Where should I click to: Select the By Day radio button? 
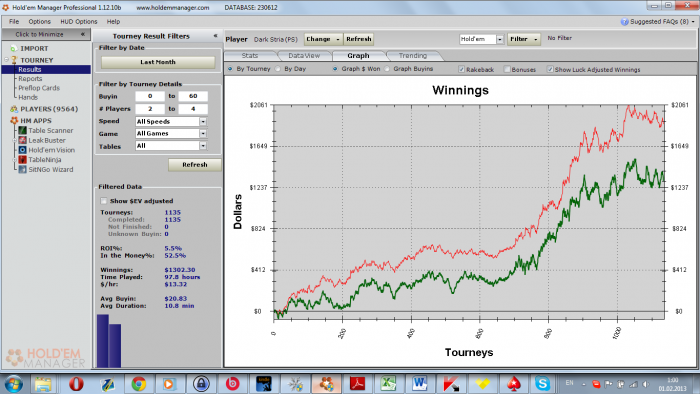tap(278, 69)
